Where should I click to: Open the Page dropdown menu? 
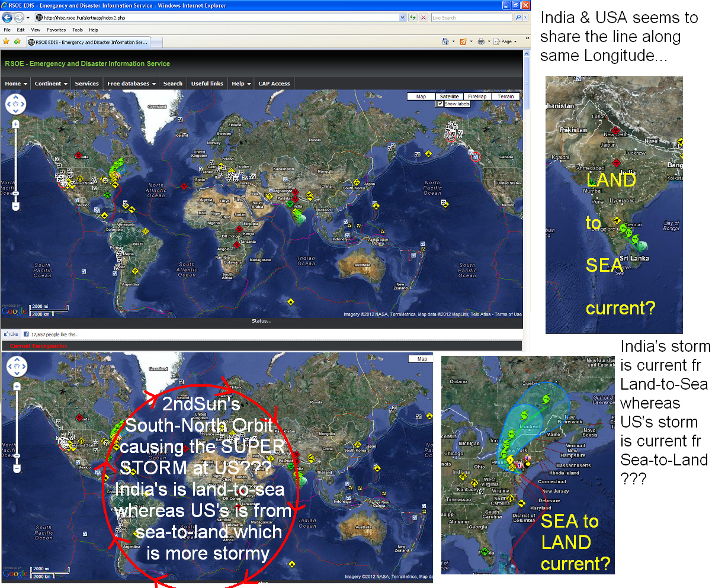pyautogui.click(x=506, y=41)
